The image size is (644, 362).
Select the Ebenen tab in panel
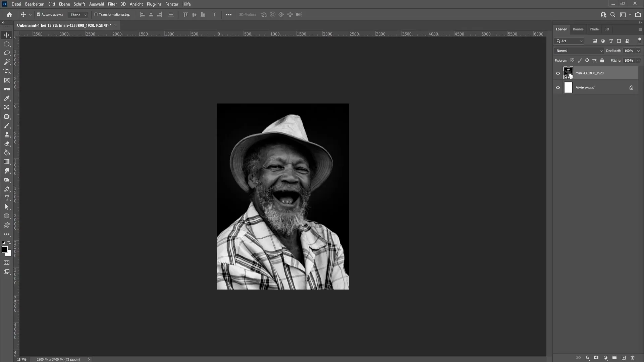click(561, 29)
